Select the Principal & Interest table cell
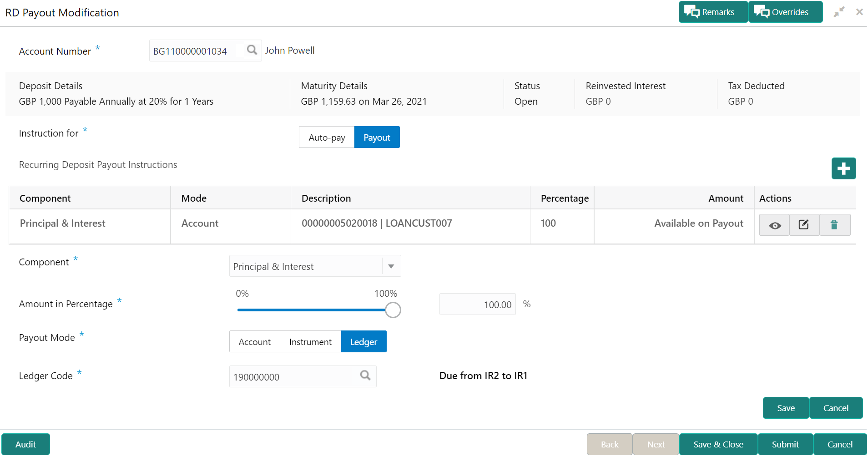 pos(90,226)
